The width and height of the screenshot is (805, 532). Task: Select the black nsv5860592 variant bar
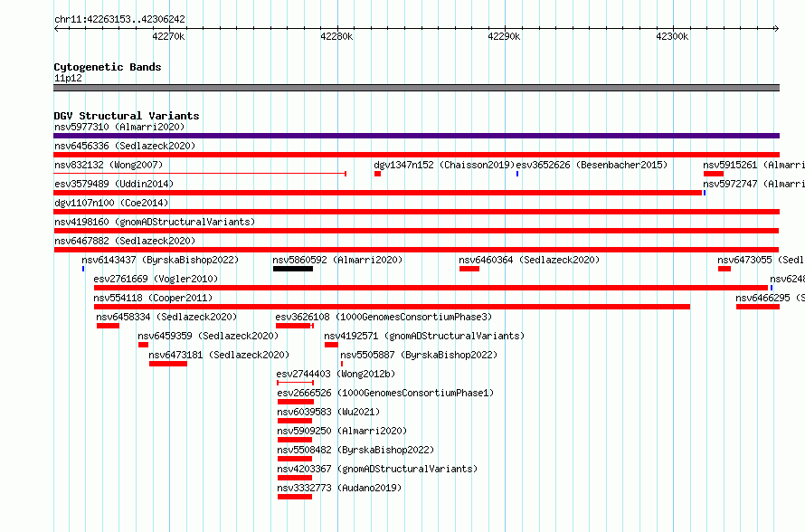click(x=293, y=269)
